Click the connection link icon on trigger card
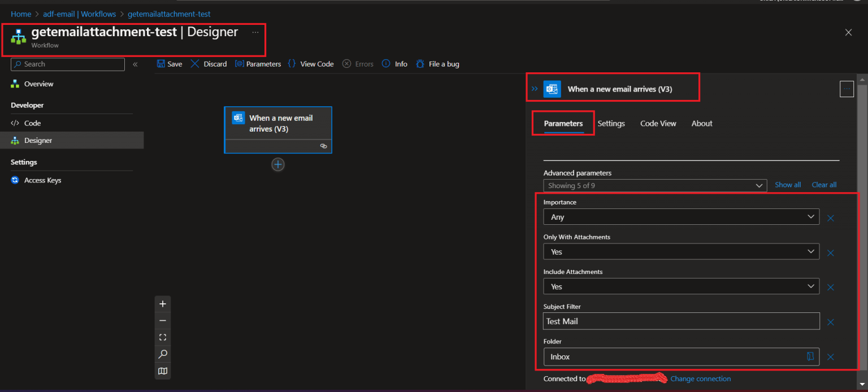The image size is (868, 392). [x=323, y=146]
